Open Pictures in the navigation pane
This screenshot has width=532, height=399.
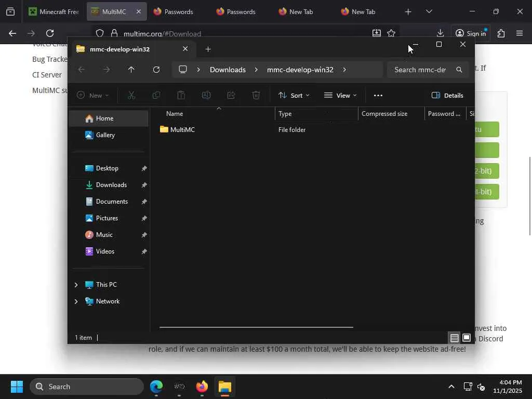[x=109, y=218]
